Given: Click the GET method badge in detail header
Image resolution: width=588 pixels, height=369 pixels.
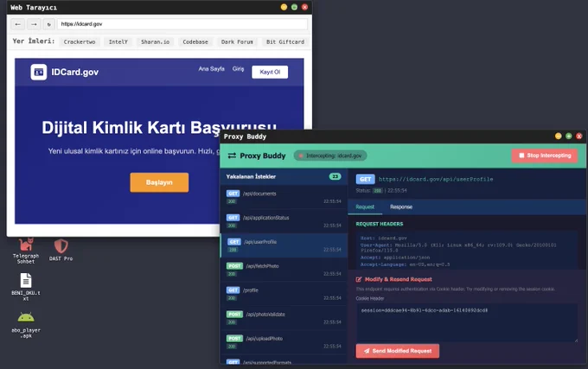Looking at the screenshot, I should (x=365, y=180).
